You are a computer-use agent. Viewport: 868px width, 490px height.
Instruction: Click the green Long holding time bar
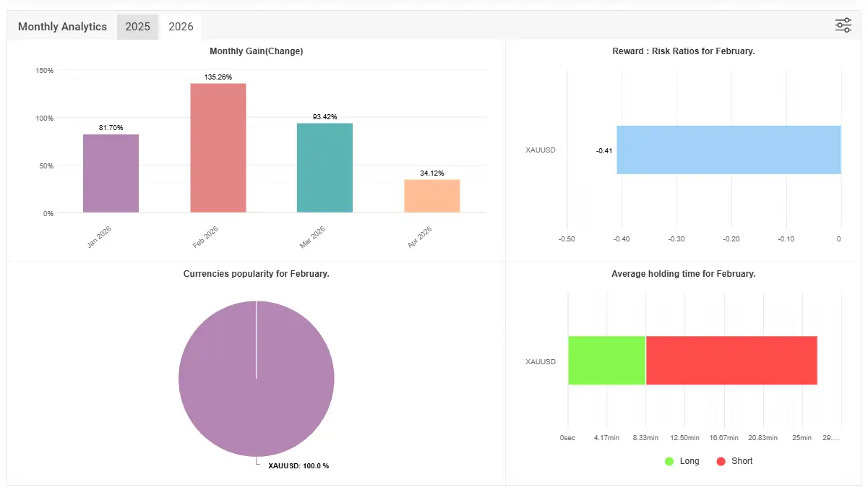click(x=606, y=360)
